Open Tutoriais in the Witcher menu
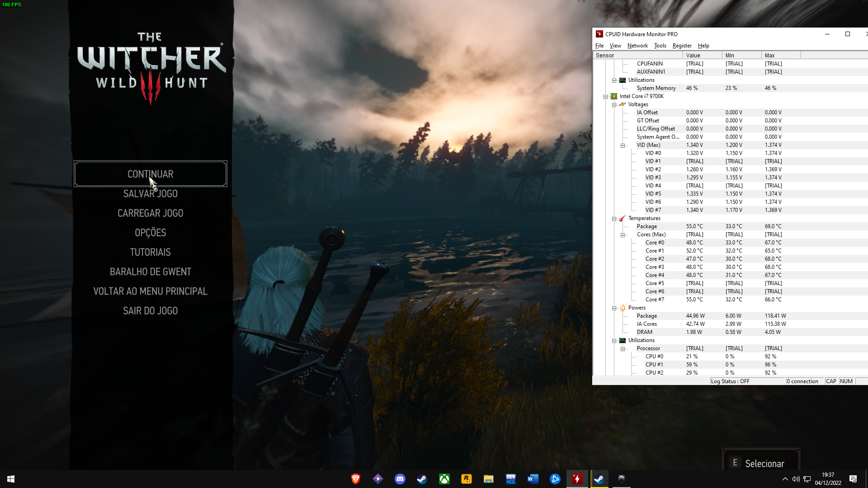This screenshot has height=488, width=868. pyautogui.click(x=151, y=252)
